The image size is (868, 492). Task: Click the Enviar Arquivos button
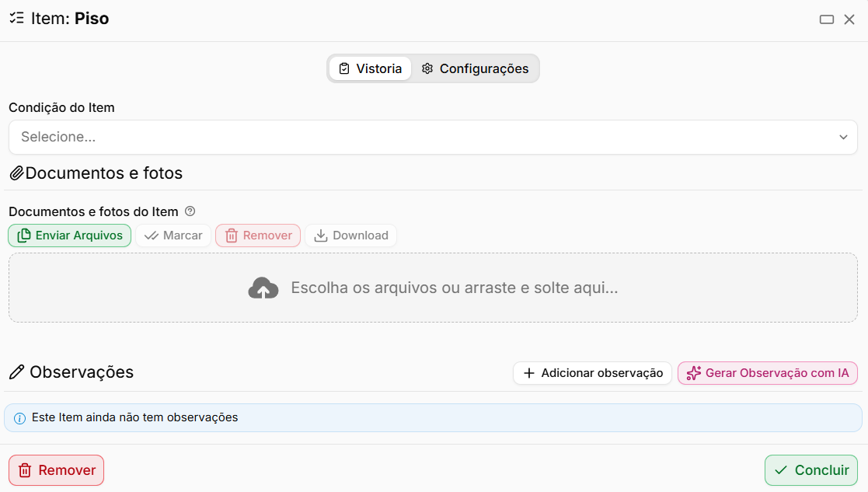point(70,236)
